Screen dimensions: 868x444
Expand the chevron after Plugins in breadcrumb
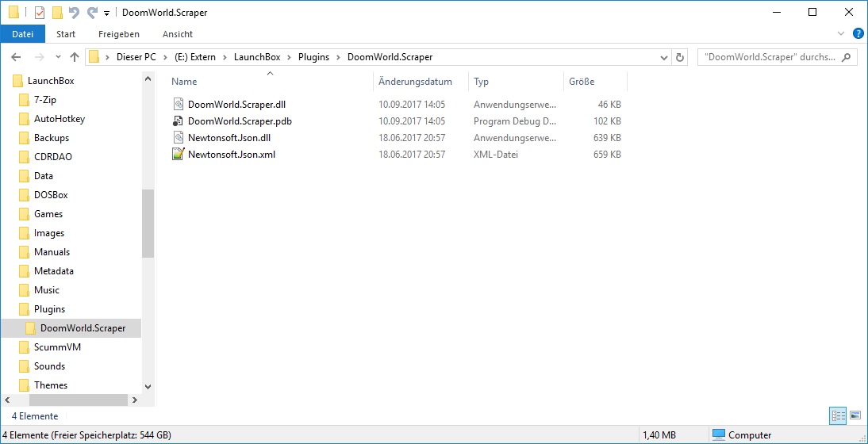[x=338, y=57]
